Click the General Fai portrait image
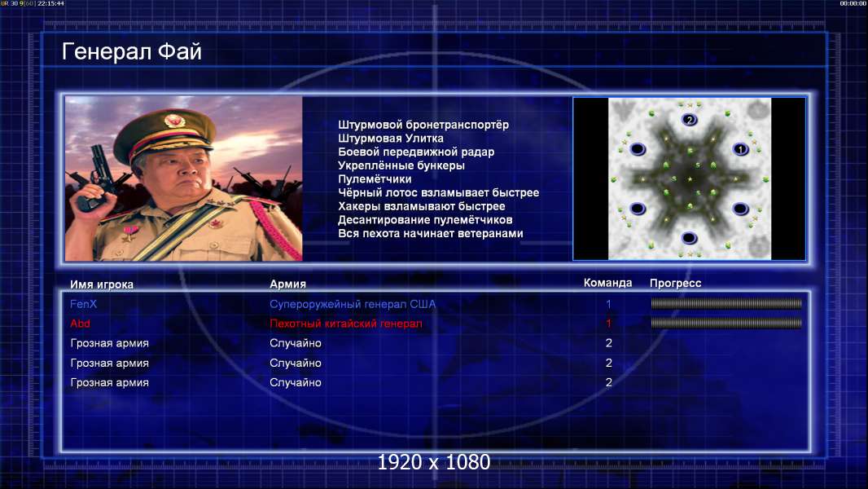 point(184,178)
